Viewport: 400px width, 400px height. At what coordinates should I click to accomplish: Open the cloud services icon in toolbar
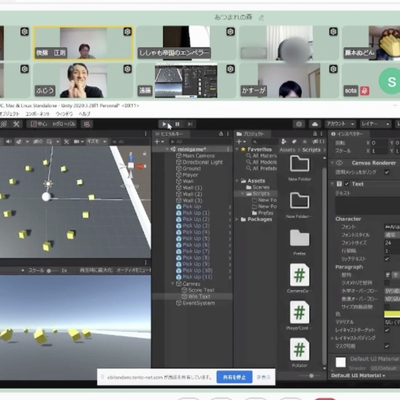(x=315, y=124)
